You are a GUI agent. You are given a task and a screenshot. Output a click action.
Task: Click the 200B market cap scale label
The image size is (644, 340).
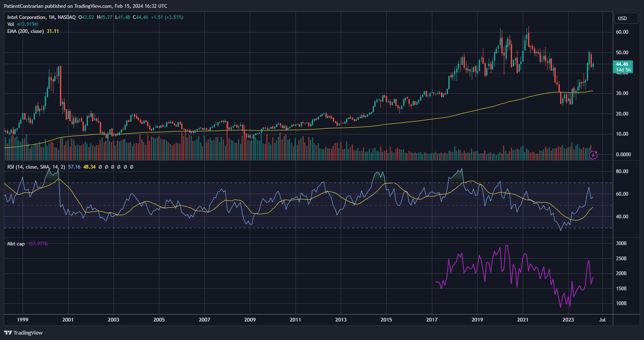tap(621, 273)
